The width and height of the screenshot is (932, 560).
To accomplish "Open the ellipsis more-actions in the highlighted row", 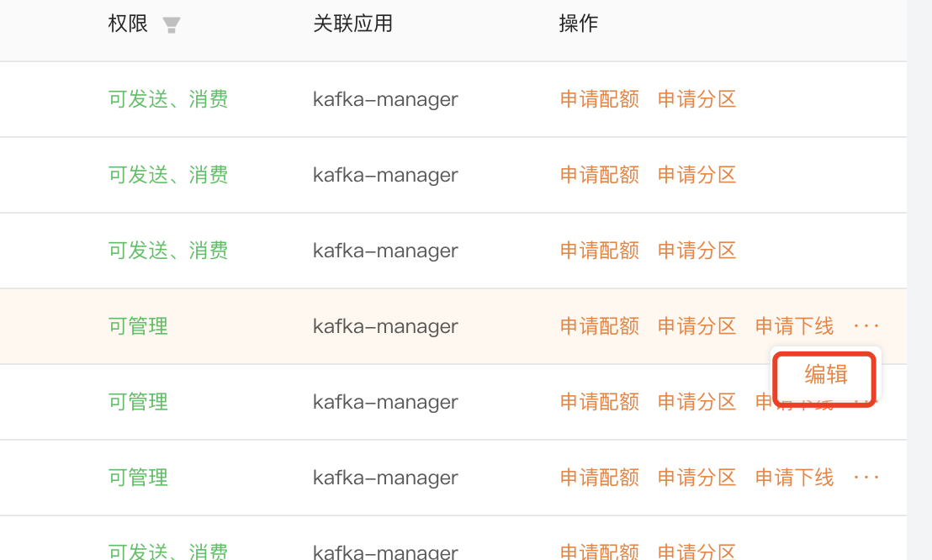I will tap(866, 326).
